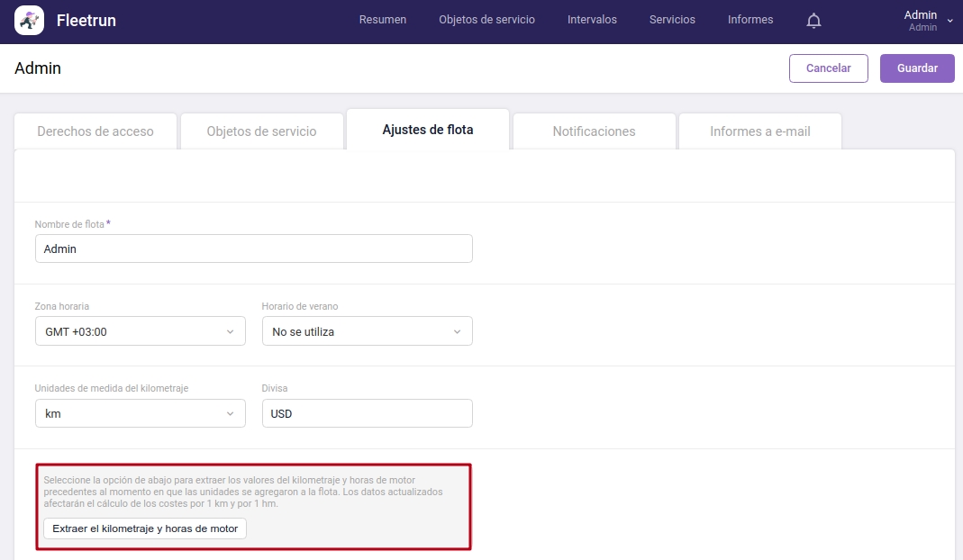Expand the Admin account menu
This screenshot has width=963, height=560.
925,19
